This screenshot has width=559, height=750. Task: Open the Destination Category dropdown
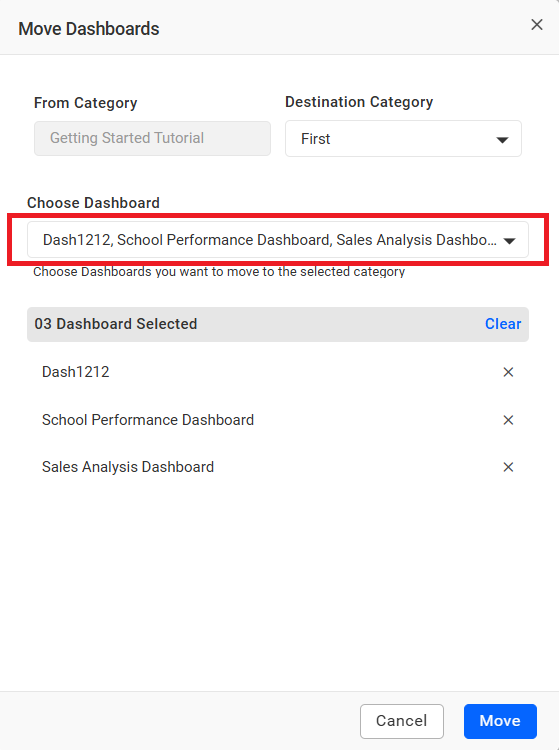pos(403,139)
